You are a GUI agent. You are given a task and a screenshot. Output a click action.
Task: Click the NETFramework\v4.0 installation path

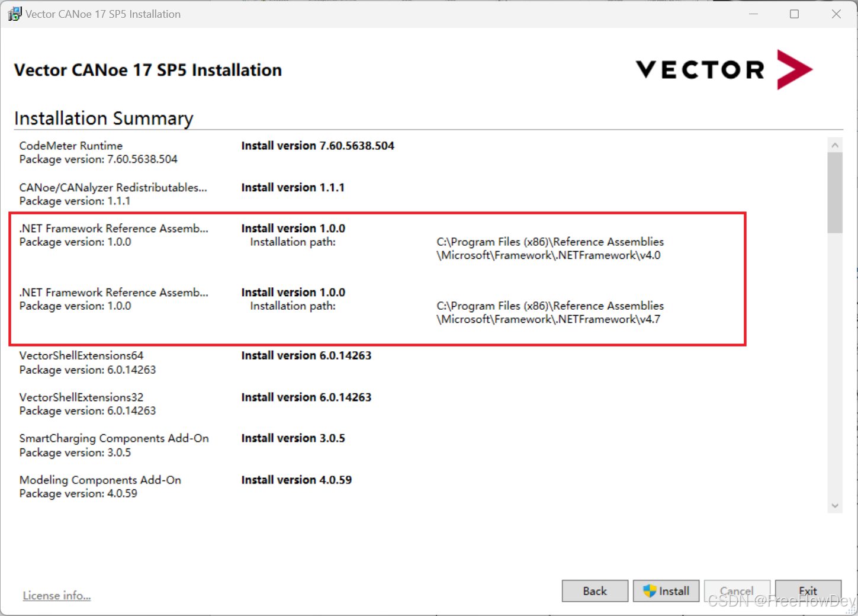(x=550, y=249)
